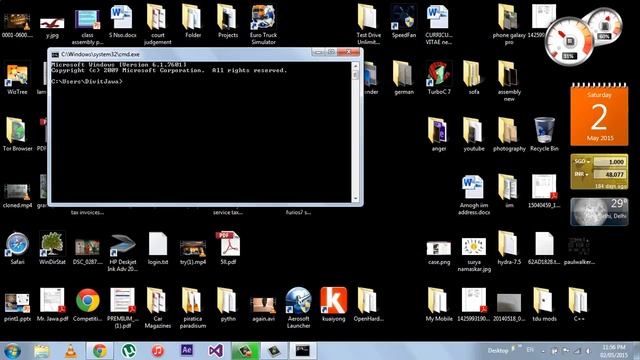The height and width of the screenshot is (360, 640).
Task: Select the piratica paradisum folder
Action: pos(193,308)
